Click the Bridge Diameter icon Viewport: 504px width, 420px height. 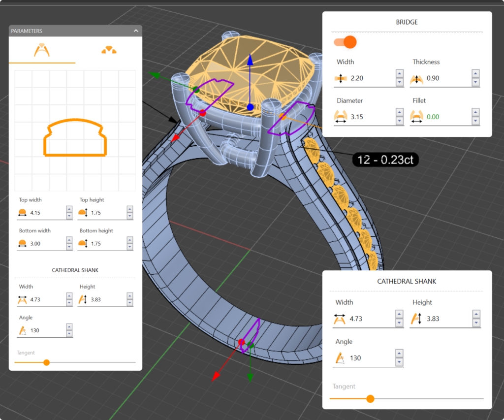point(341,117)
